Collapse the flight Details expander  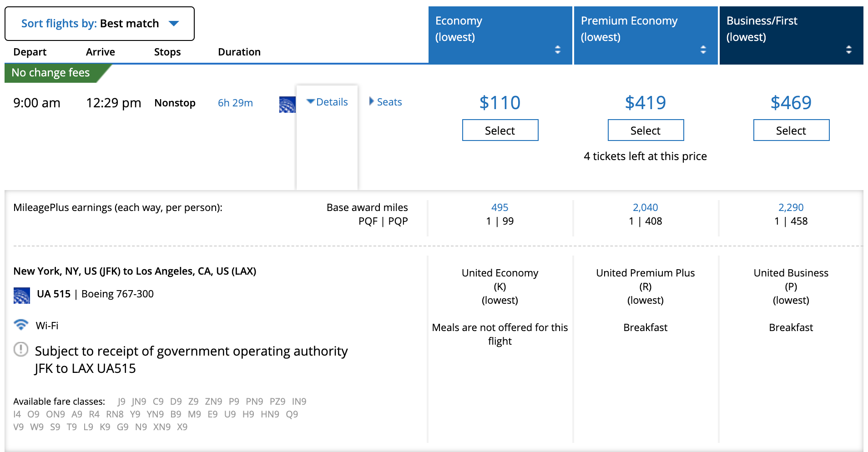coord(327,102)
